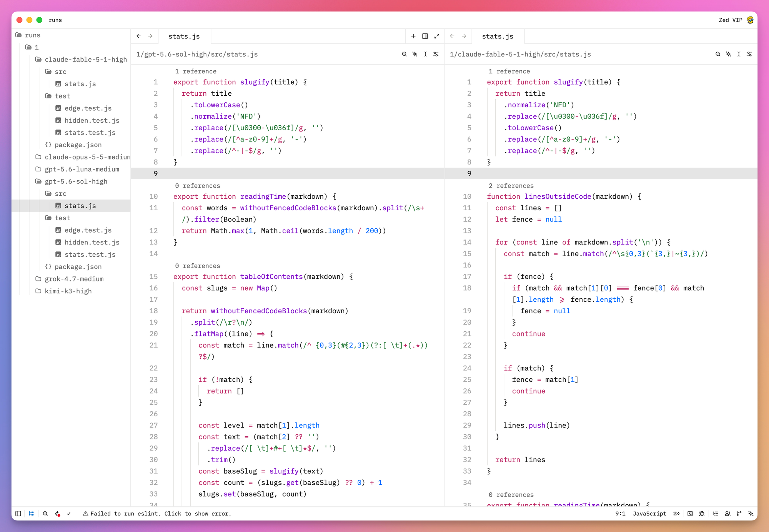The width and height of the screenshot is (769, 532).
Task: Click linesOutsideCode function name in right editor
Action: pyautogui.click(x=558, y=196)
